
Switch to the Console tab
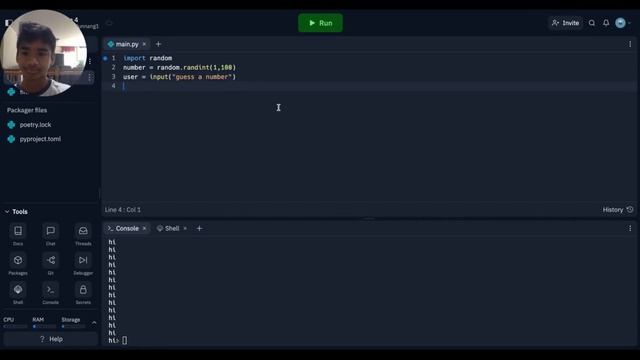(123, 228)
